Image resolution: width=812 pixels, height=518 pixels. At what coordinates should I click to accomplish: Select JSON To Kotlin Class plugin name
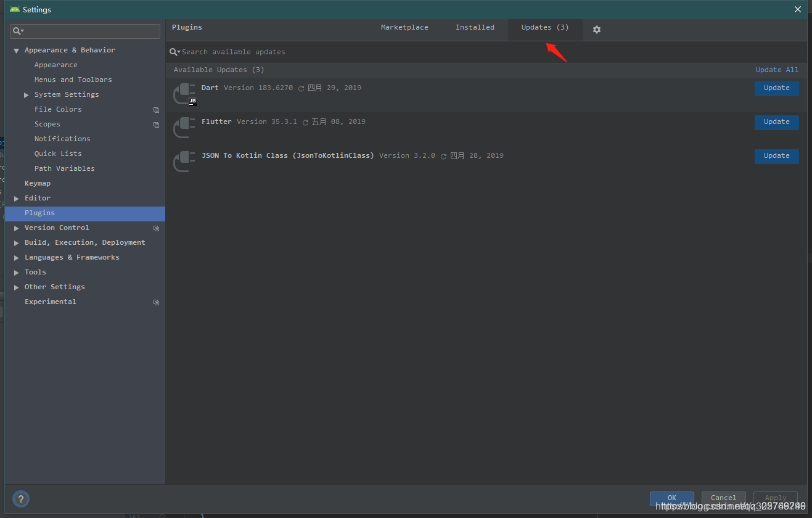pos(287,156)
